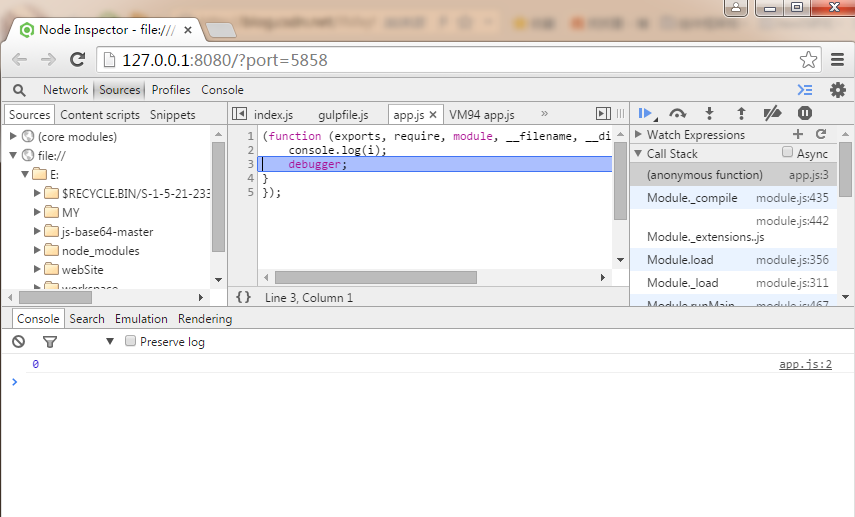Click the browser address bar
The width and height of the screenshot is (855, 517).
point(450,60)
